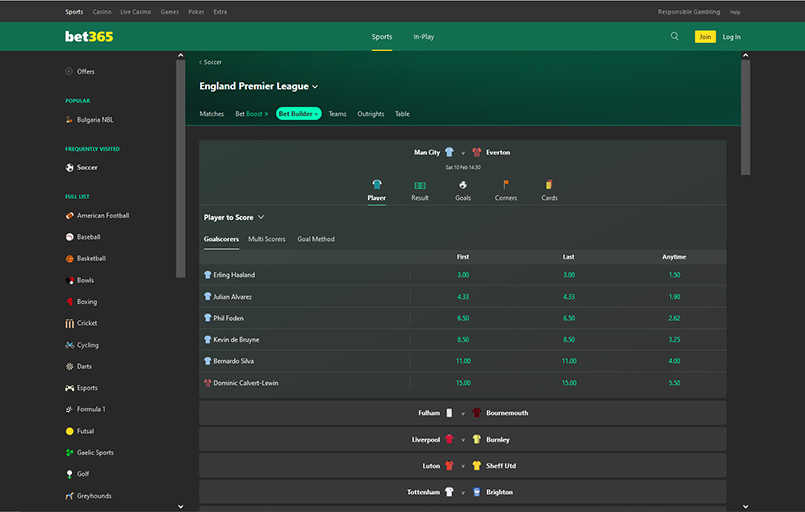Image resolution: width=805 pixels, height=512 pixels.
Task: Expand the Tottenham v Brighton match
Action: [x=463, y=492]
